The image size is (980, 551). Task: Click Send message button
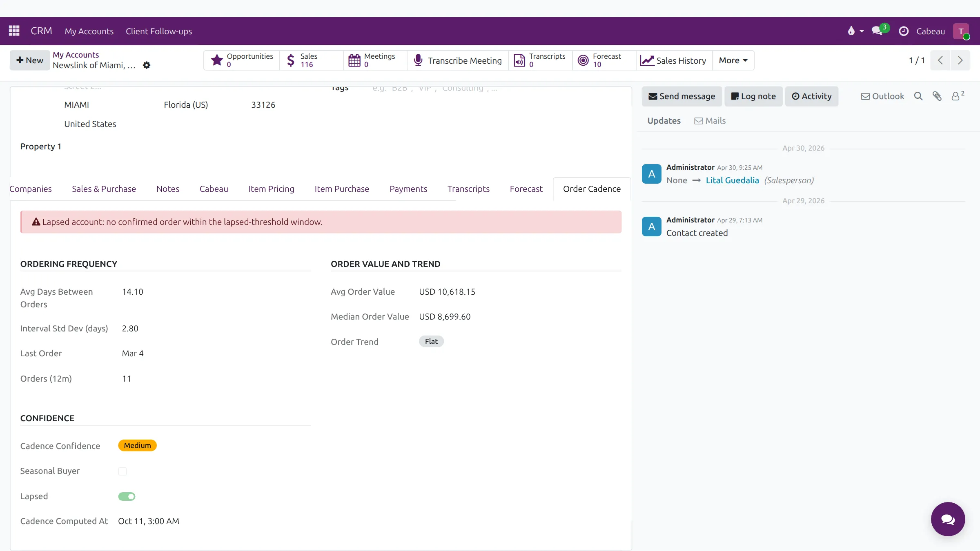coord(682,96)
